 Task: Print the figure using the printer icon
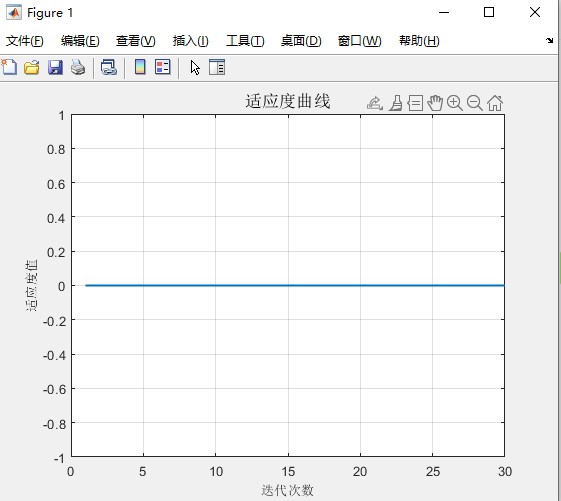(x=78, y=67)
